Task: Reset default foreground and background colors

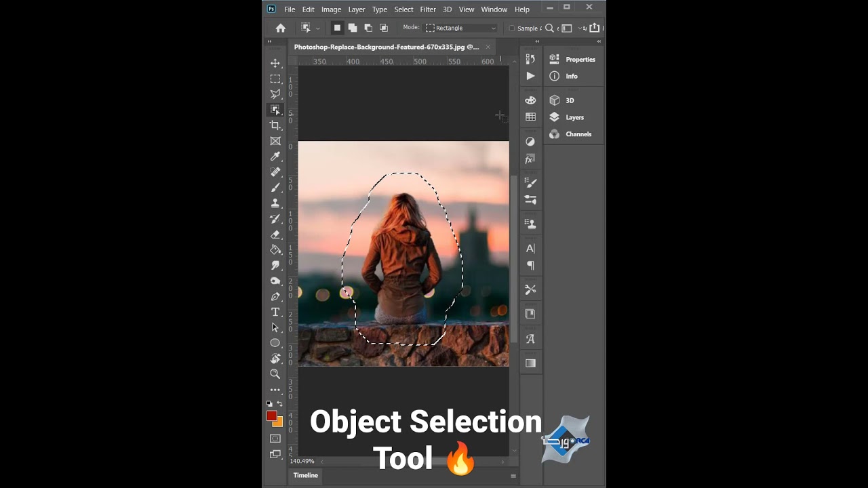Action: [x=269, y=404]
